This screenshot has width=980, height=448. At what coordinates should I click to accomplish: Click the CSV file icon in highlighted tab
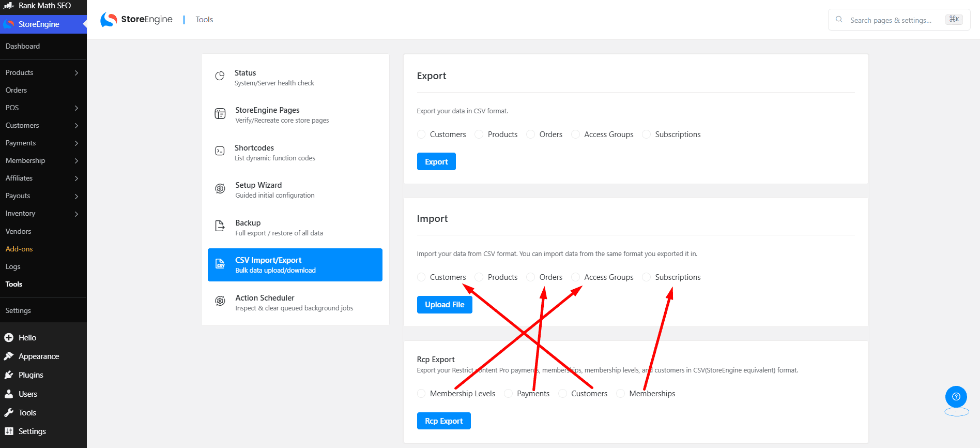(x=220, y=264)
